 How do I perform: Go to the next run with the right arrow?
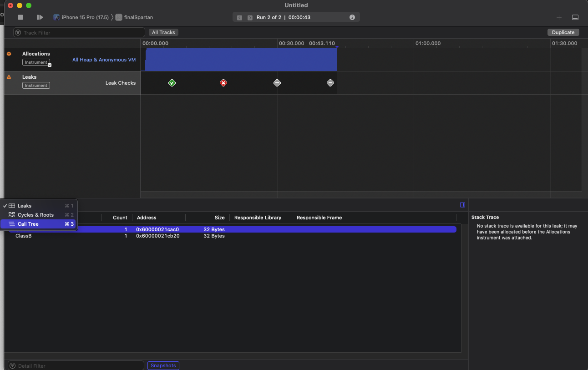[250, 18]
